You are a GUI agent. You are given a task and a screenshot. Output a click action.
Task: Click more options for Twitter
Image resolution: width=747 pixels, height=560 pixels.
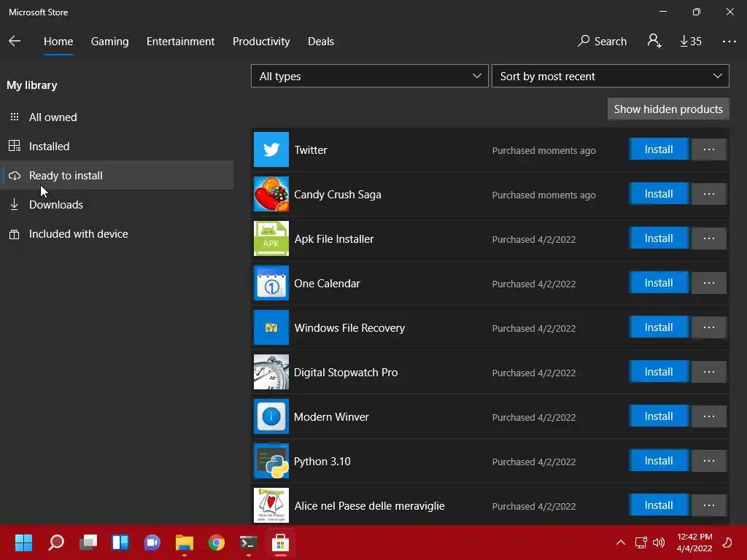[x=709, y=149]
